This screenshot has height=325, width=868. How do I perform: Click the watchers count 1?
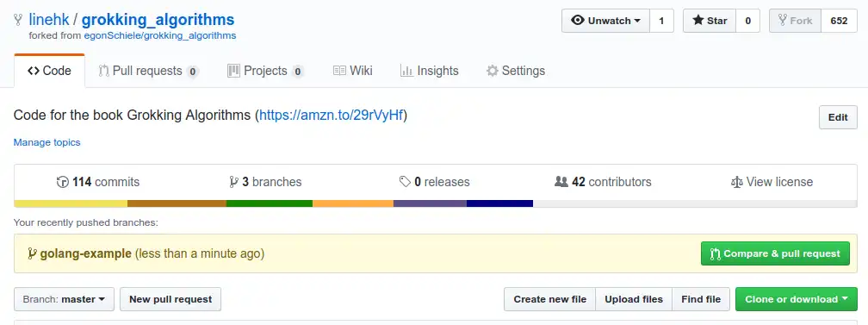(661, 21)
